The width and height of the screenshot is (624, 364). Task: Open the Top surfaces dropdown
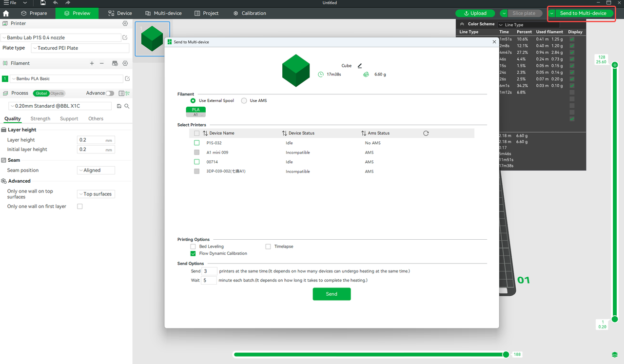96,194
